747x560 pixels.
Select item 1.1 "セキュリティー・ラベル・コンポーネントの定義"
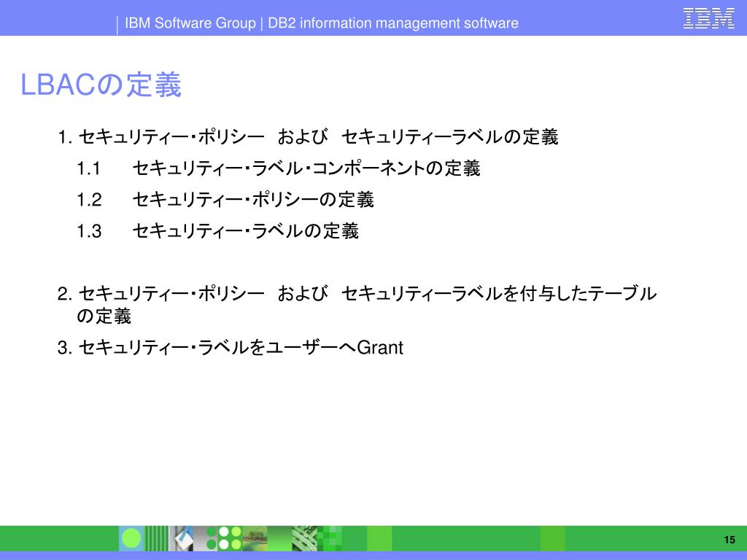[x=279, y=168]
